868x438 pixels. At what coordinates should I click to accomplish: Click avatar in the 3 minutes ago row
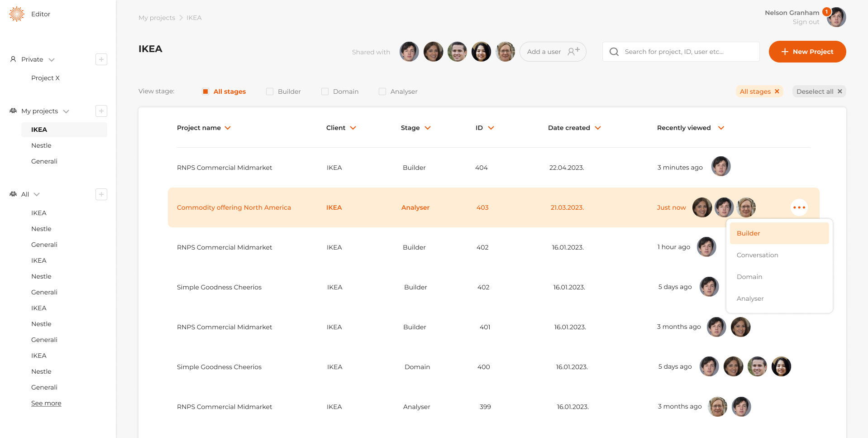(x=721, y=166)
